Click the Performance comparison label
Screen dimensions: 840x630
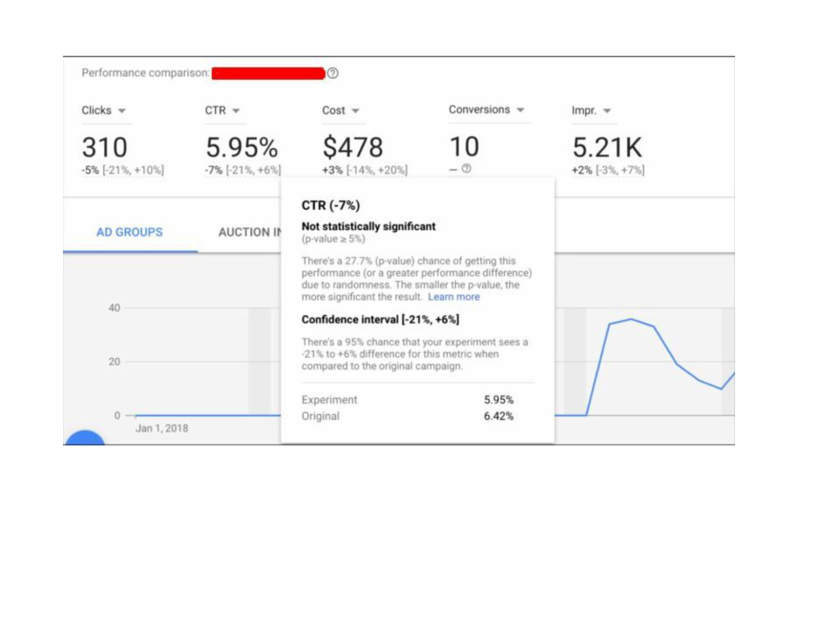[x=145, y=73]
